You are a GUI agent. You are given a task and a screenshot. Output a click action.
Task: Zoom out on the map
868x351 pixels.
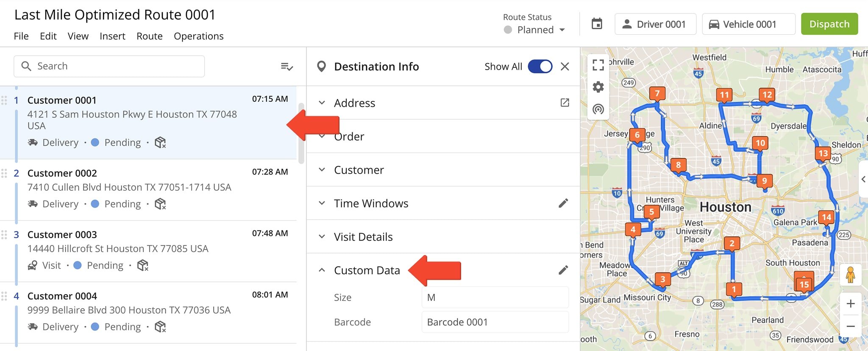point(850,326)
